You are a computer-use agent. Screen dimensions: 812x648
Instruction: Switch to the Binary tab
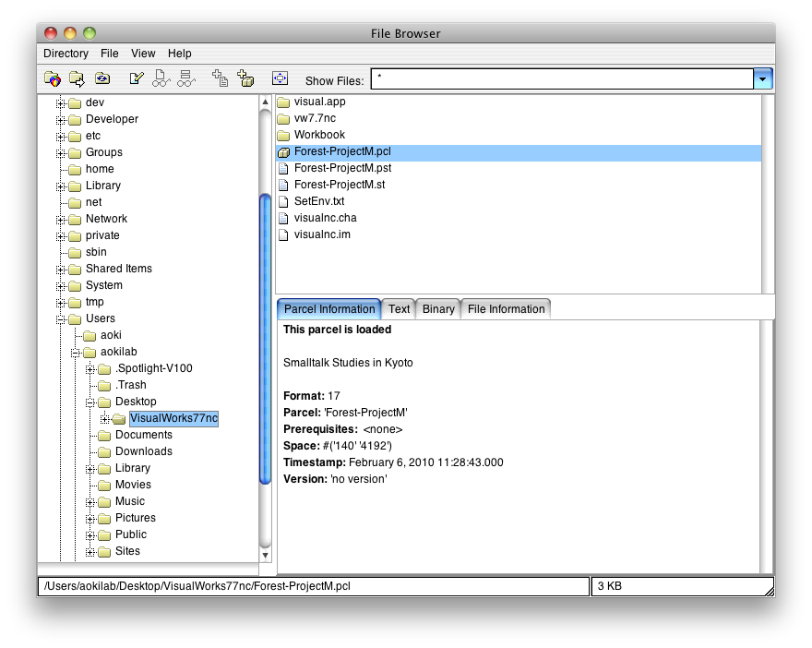(x=438, y=309)
